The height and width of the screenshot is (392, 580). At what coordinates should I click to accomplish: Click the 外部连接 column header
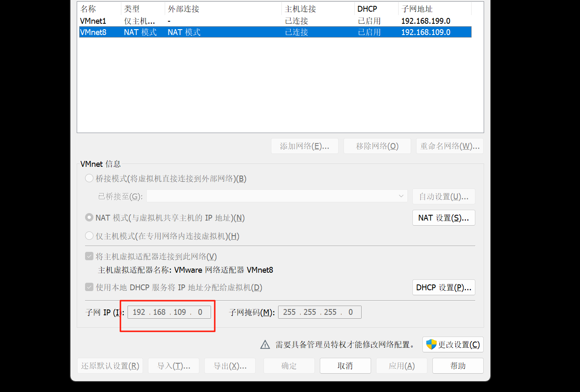pyautogui.click(x=223, y=9)
